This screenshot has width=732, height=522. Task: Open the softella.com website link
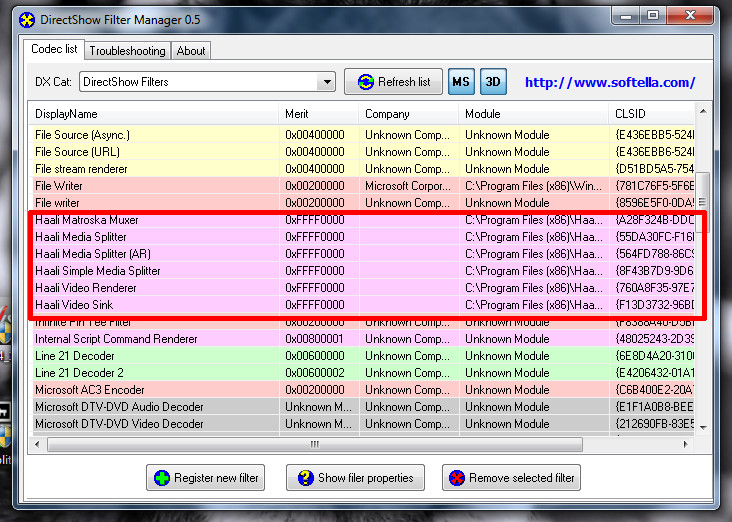(x=610, y=83)
